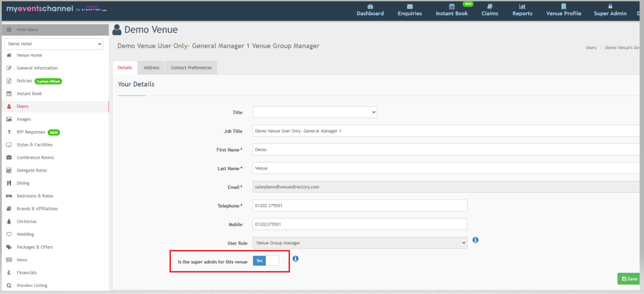Click the Hide Menu label
This screenshot has width=644, height=294.
tap(27, 29)
